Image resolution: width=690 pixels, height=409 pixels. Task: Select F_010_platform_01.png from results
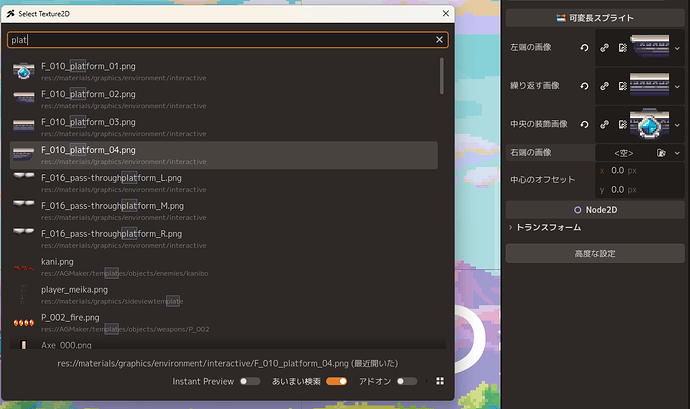224,71
